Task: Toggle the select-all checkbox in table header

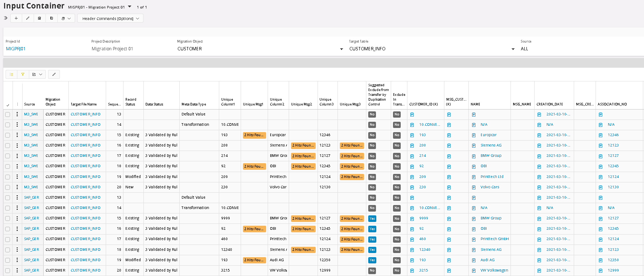Action: pyautogui.click(x=8, y=105)
